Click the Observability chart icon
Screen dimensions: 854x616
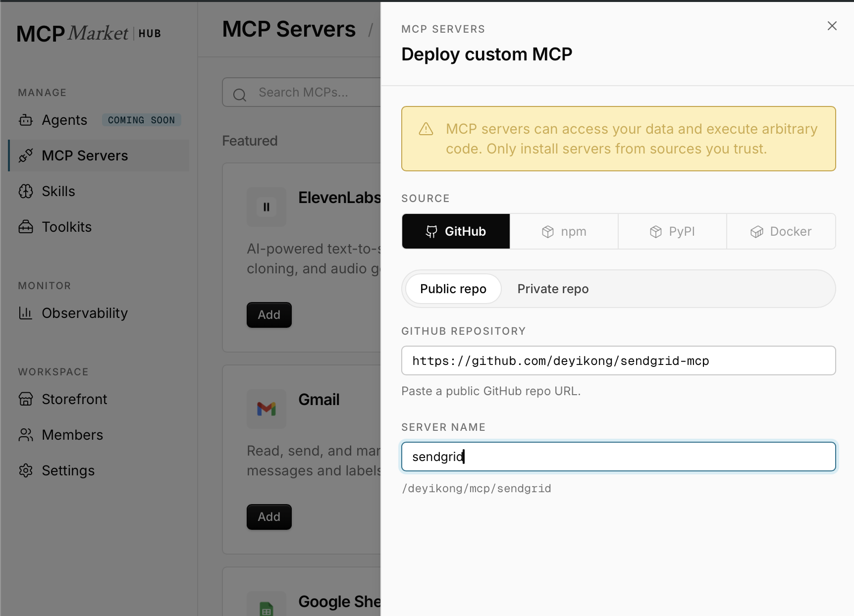tap(26, 313)
